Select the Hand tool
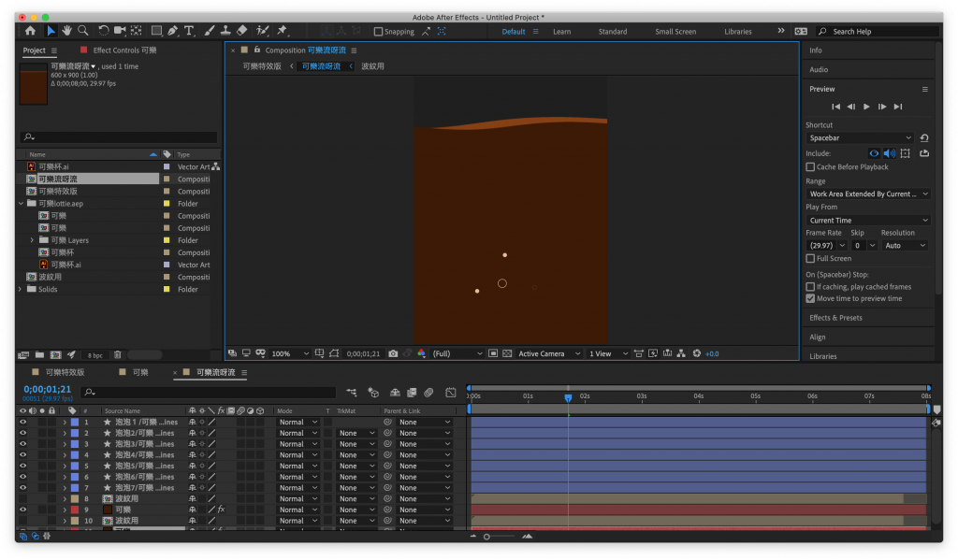This screenshot has height=560, width=958. click(x=67, y=31)
